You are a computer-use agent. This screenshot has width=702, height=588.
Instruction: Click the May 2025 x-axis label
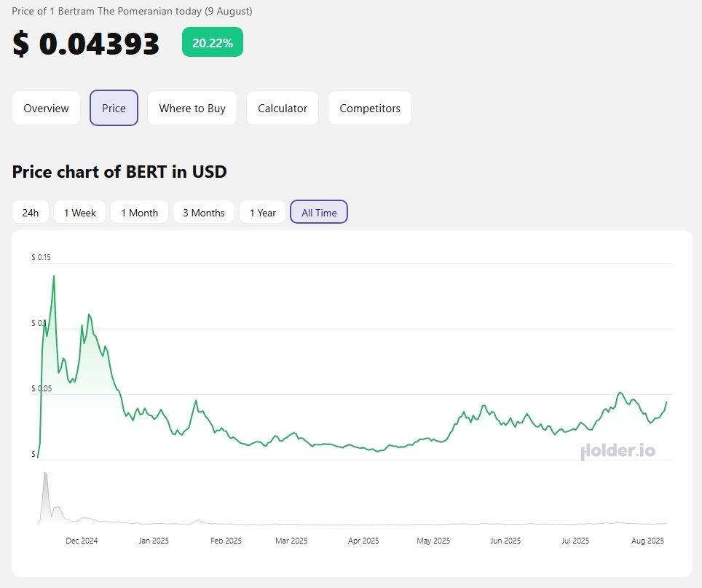(433, 541)
